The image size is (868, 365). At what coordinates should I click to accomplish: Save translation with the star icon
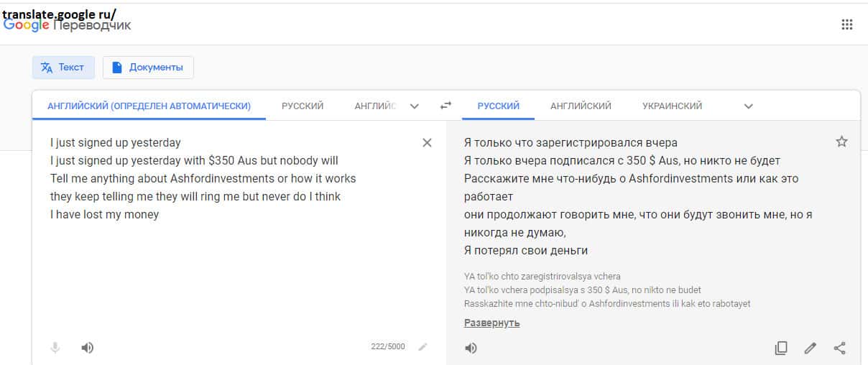pos(841,142)
